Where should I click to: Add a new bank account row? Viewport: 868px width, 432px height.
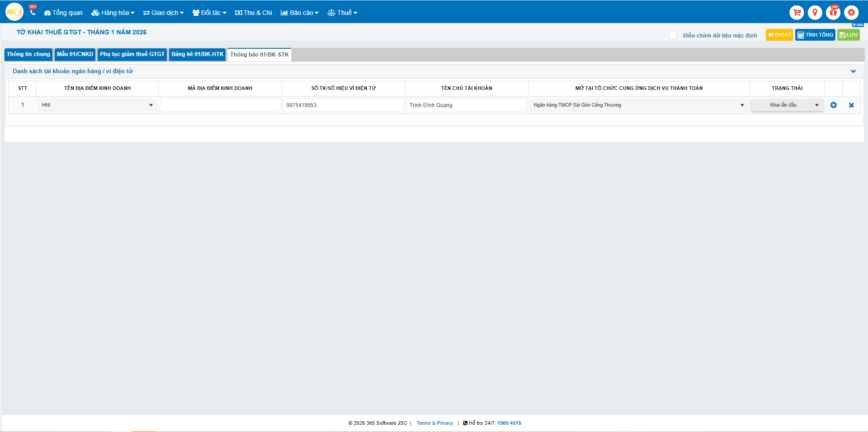click(833, 105)
